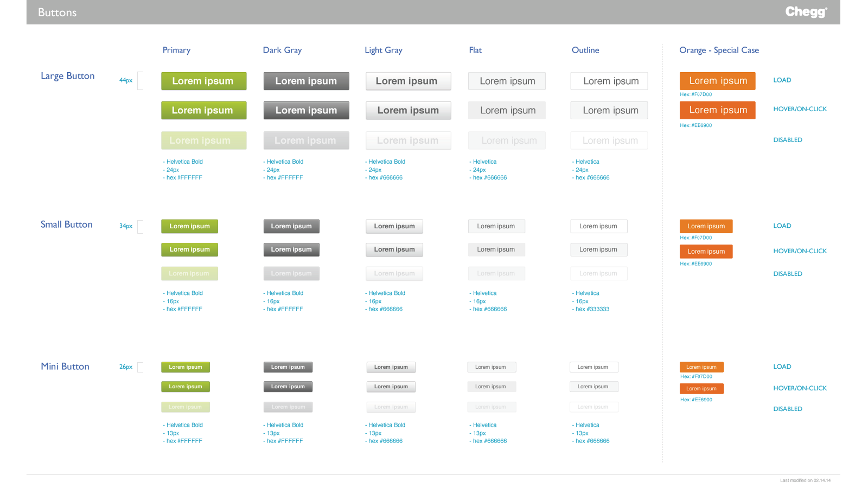
Task: Select the 'Orange - Special Case' heading
Action: [719, 50]
